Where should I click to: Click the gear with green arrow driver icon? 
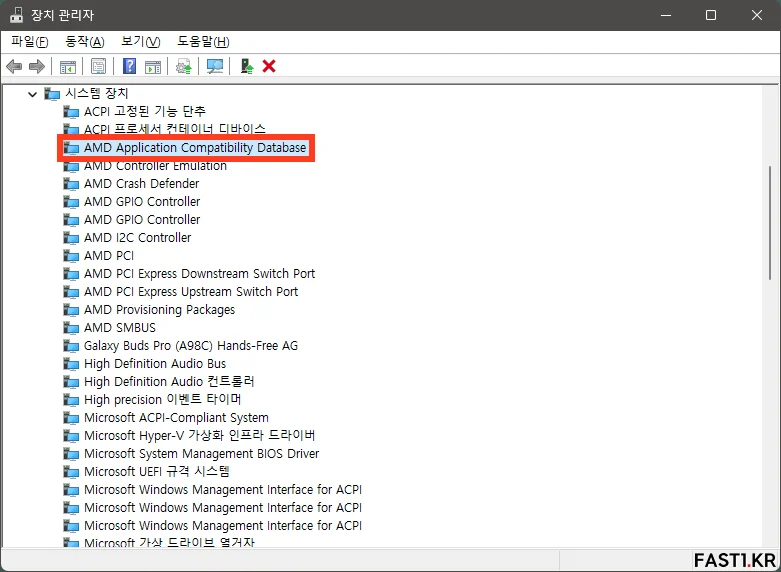click(x=184, y=67)
